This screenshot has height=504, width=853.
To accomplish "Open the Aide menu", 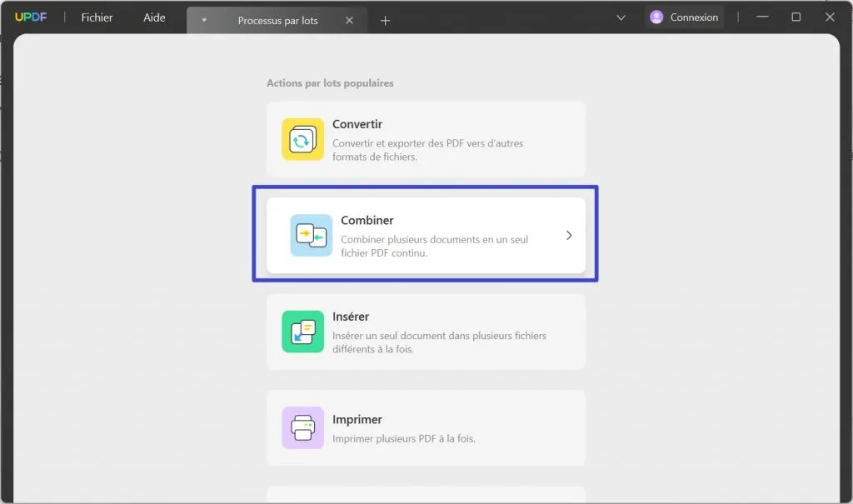I will [x=153, y=17].
